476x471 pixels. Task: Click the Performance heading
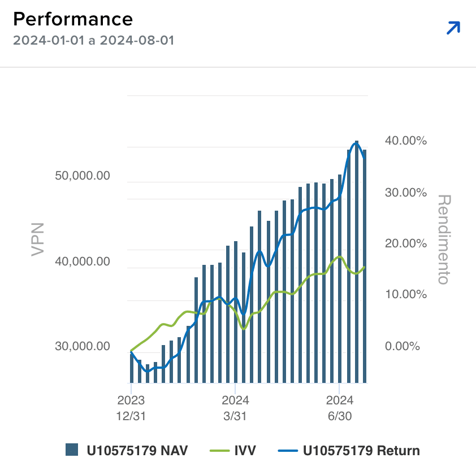click(x=73, y=20)
